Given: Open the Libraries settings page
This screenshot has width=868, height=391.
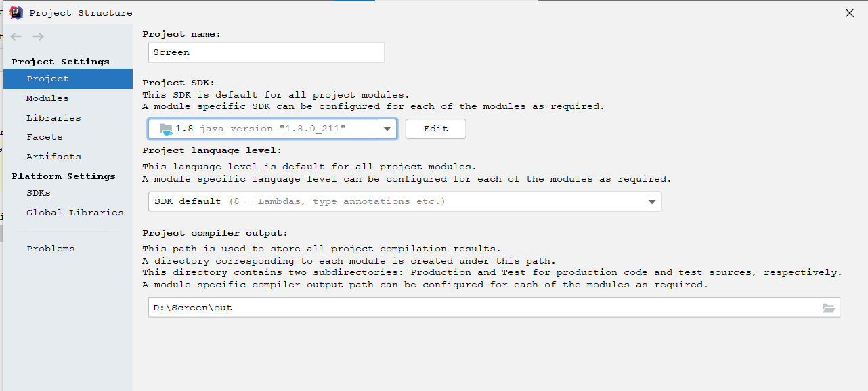Looking at the screenshot, I should tap(52, 117).
